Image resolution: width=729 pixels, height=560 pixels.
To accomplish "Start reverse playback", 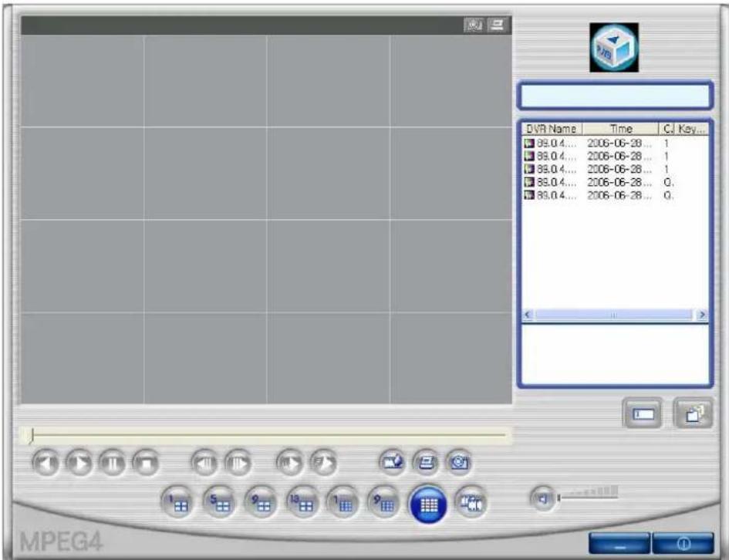I will 46,463.
